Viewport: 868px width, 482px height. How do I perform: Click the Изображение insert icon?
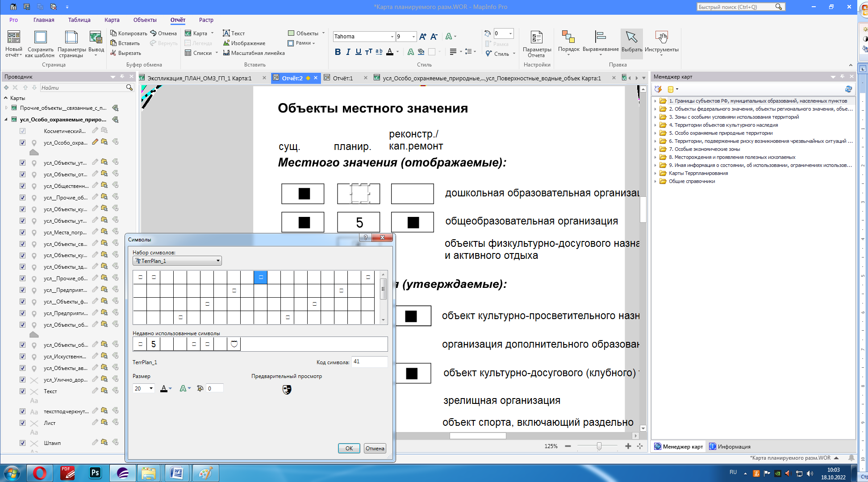coord(227,43)
